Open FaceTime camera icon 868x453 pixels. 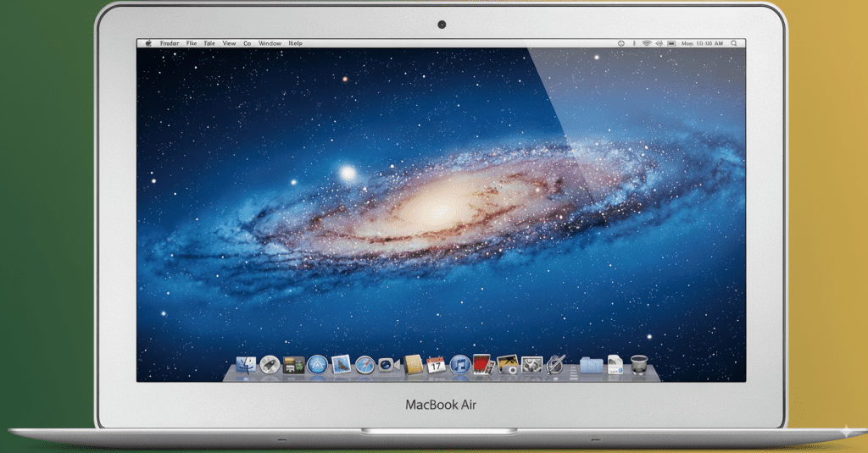388,365
